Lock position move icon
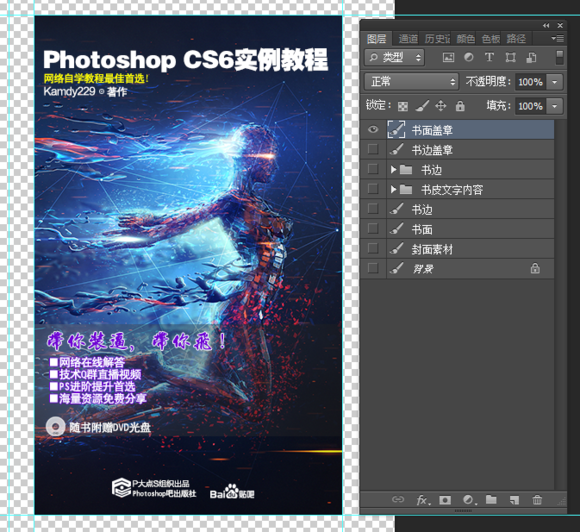 point(441,106)
